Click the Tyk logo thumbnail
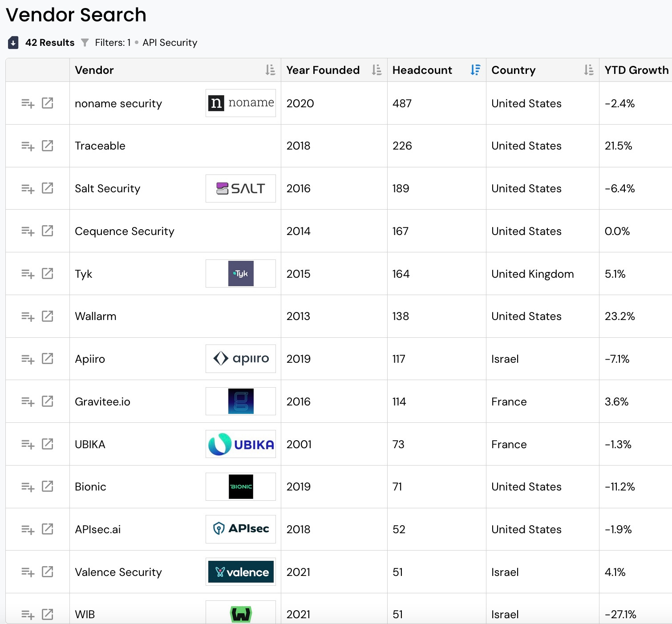The width and height of the screenshot is (672, 624). click(x=241, y=274)
